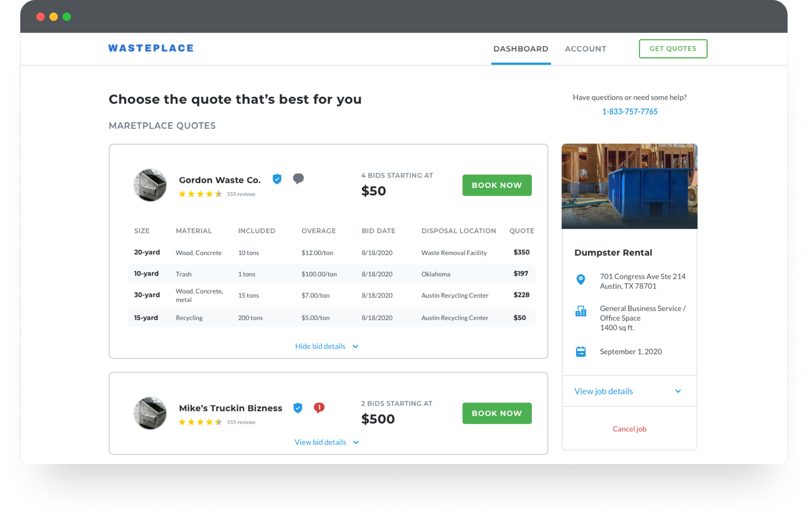This screenshot has width=812, height=522.
Task: Expand View bid details for Mike's Truckin
Action: 320,442
